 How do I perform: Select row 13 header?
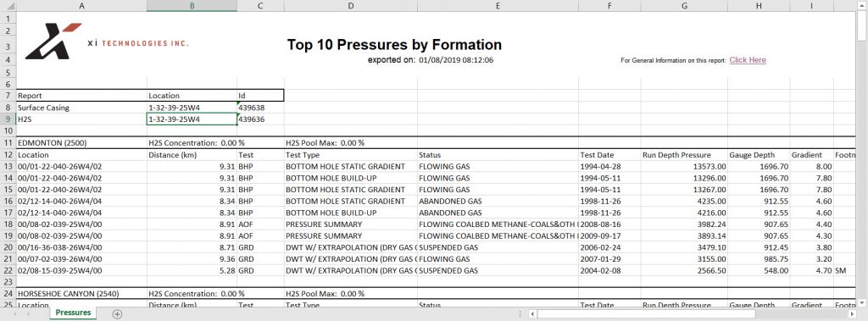click(8, 166)
